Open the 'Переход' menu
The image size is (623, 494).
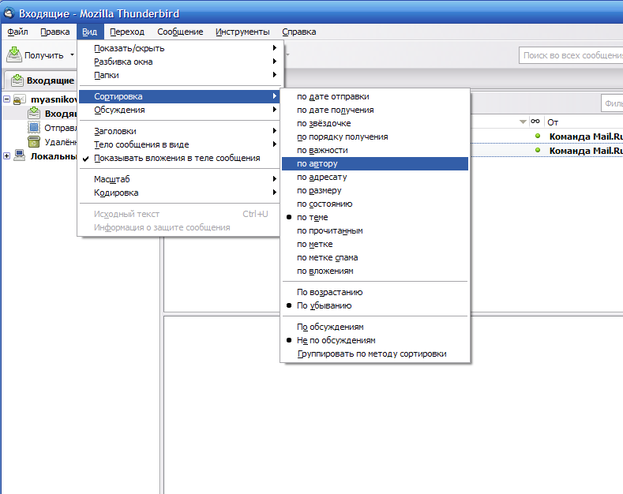coord(127,32)
